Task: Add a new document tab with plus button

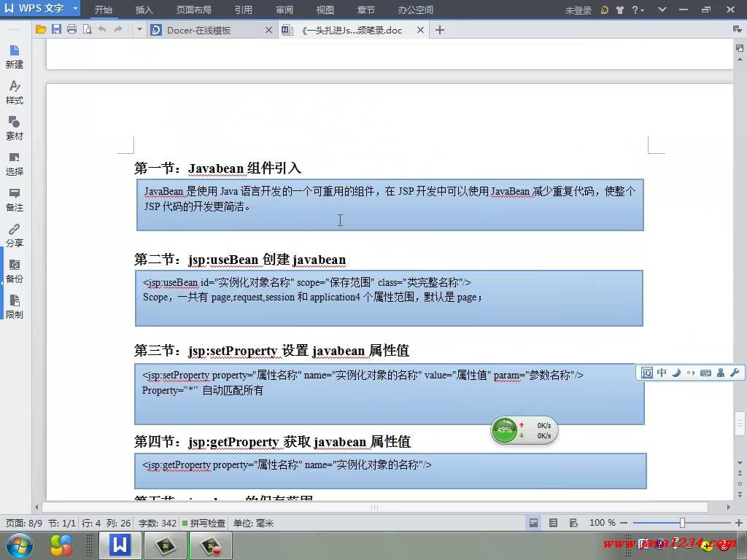Action: tap(440, 30)
